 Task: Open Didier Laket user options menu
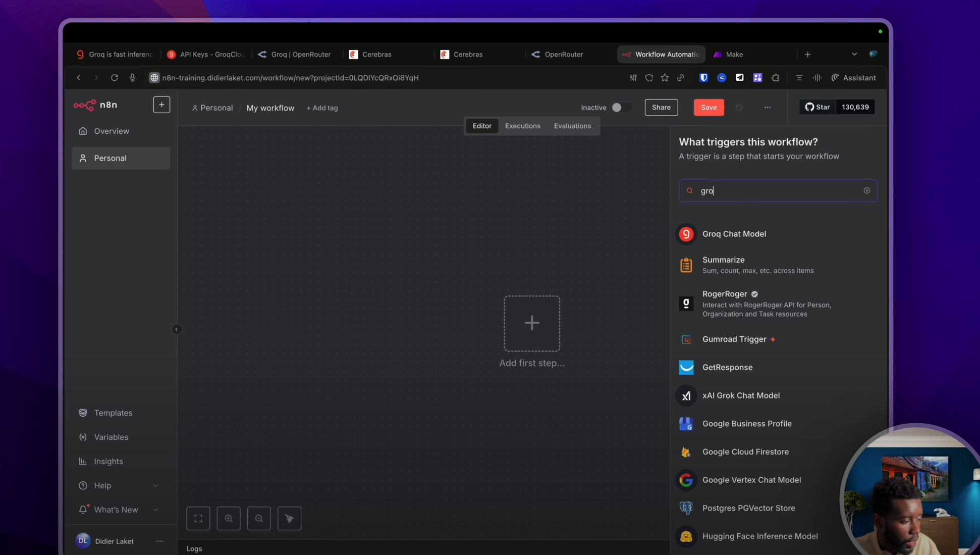[x=160, y=541]
